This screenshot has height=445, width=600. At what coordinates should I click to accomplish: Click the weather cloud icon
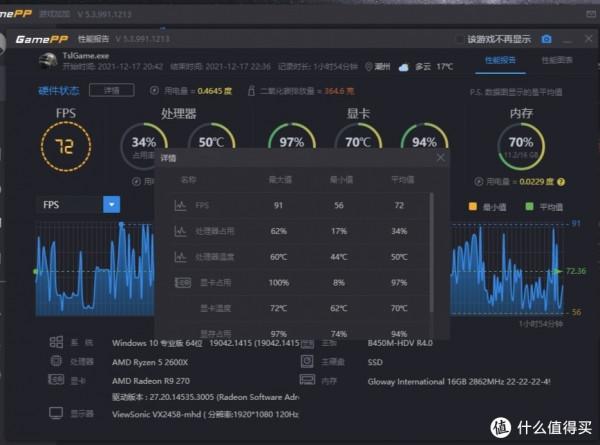pyautogui.click(x=403, y=67)
